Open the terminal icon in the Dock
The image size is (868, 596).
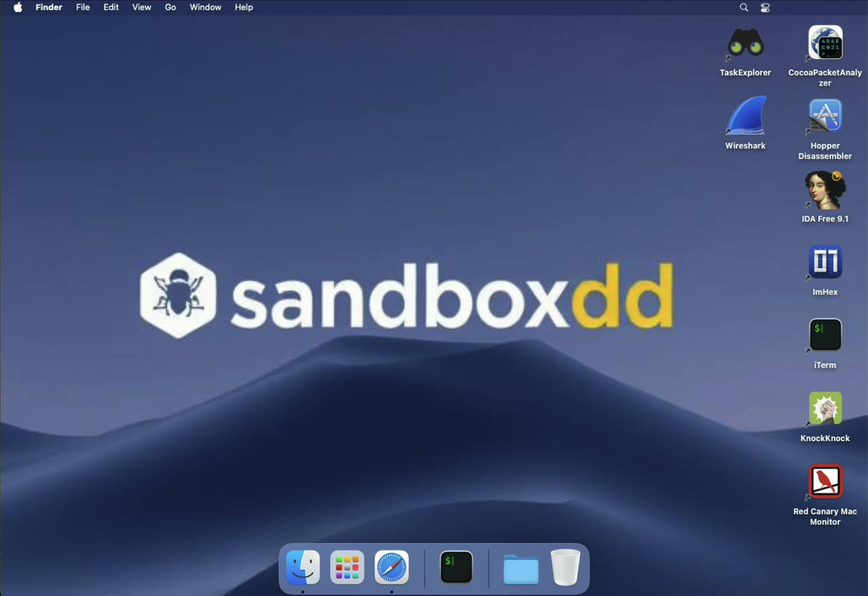(456, 567)
